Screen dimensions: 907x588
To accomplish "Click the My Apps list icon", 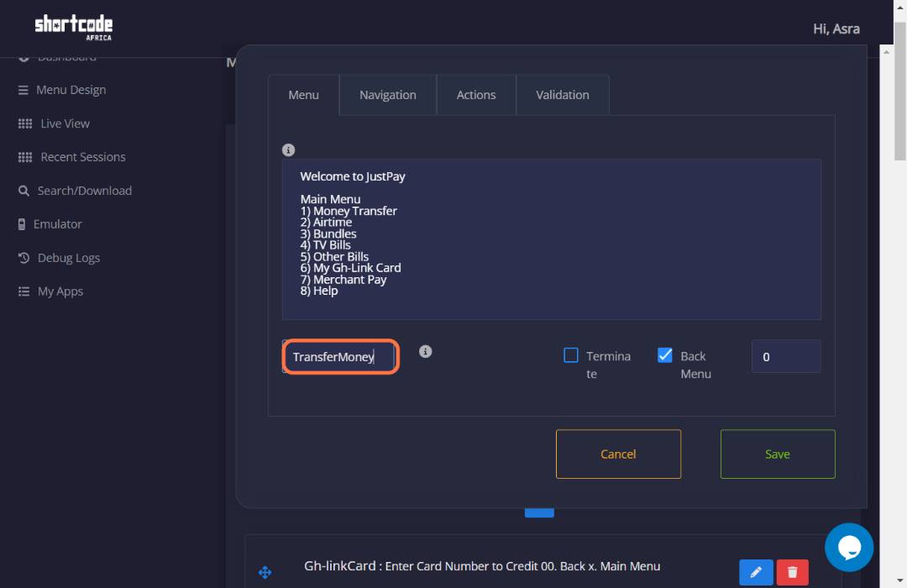I will (x=24, y=291).
